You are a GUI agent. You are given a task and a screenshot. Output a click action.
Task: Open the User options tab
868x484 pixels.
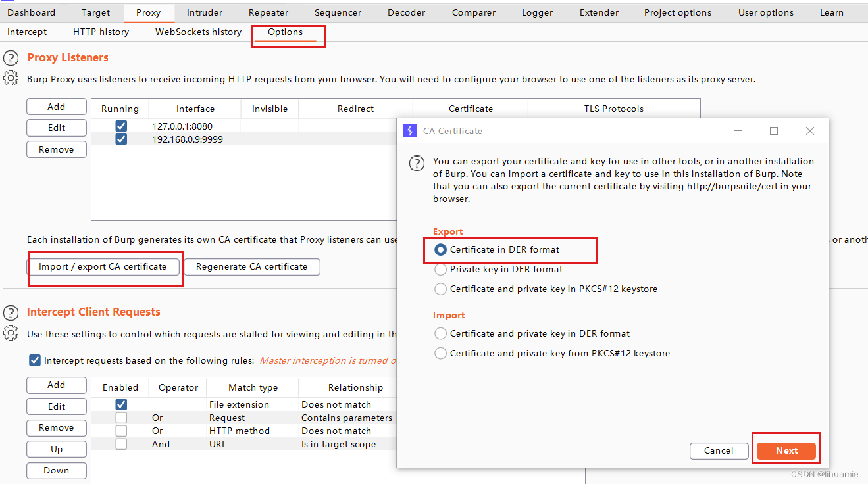(x=766, y=12)
